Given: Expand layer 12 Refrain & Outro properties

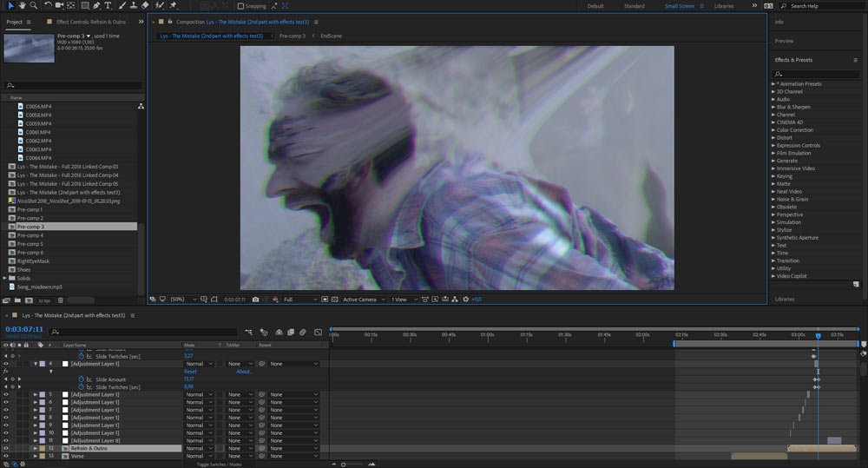Looking at the screenshot, I should point(36,448).
